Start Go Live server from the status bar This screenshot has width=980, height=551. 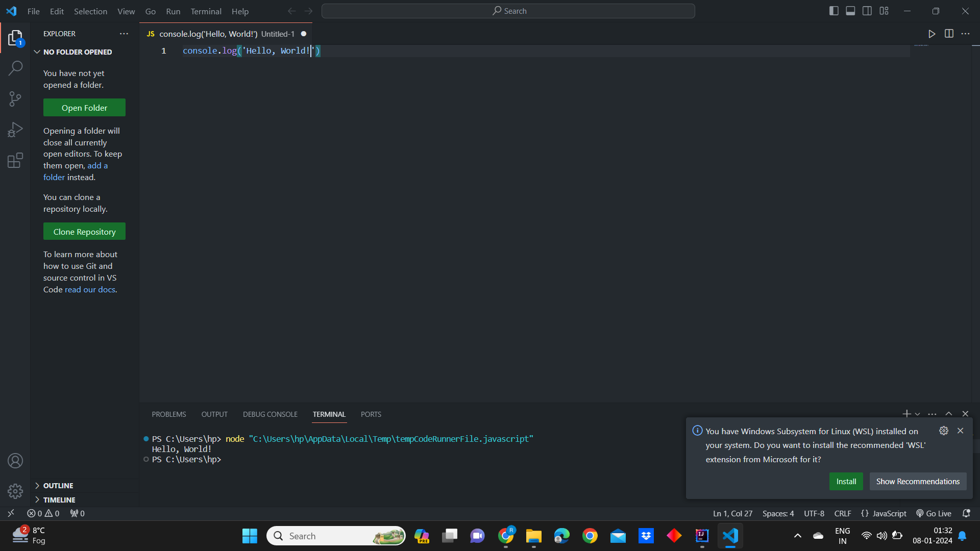(934, 513)
